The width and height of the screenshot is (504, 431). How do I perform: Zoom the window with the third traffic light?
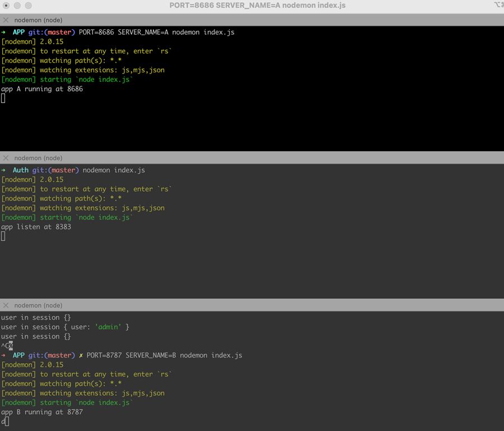(29, 6)
